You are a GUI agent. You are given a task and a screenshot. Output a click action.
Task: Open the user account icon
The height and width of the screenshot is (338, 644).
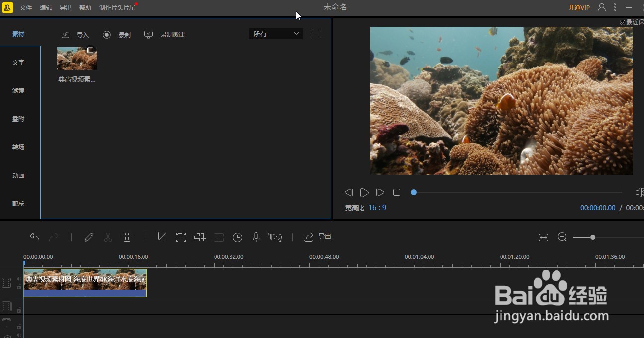coord(602,7)
